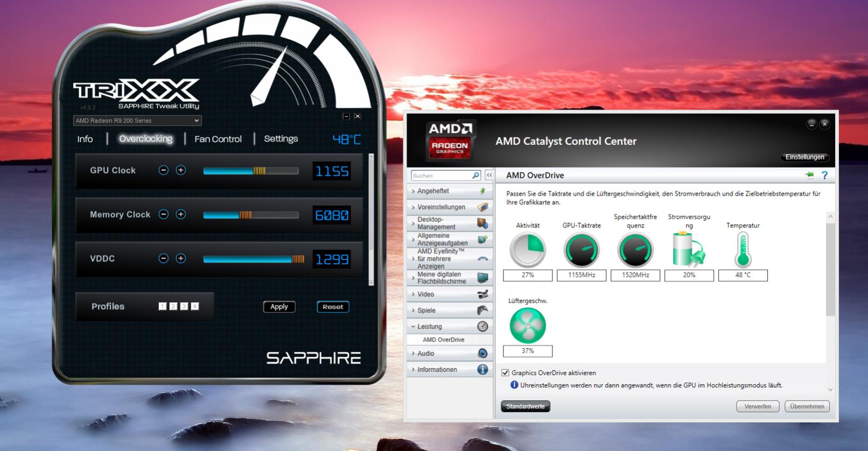Click the Aktivität activity gauge

tap(528, 250)
